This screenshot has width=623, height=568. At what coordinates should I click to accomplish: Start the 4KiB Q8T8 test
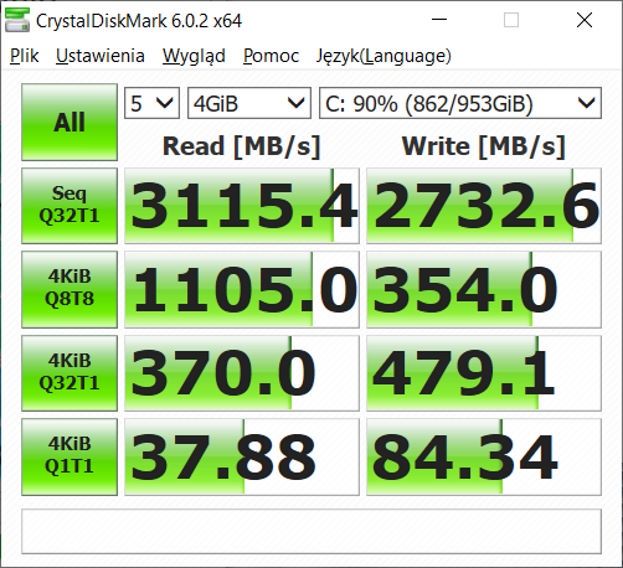pyautogui.click(x=70, y=289)
